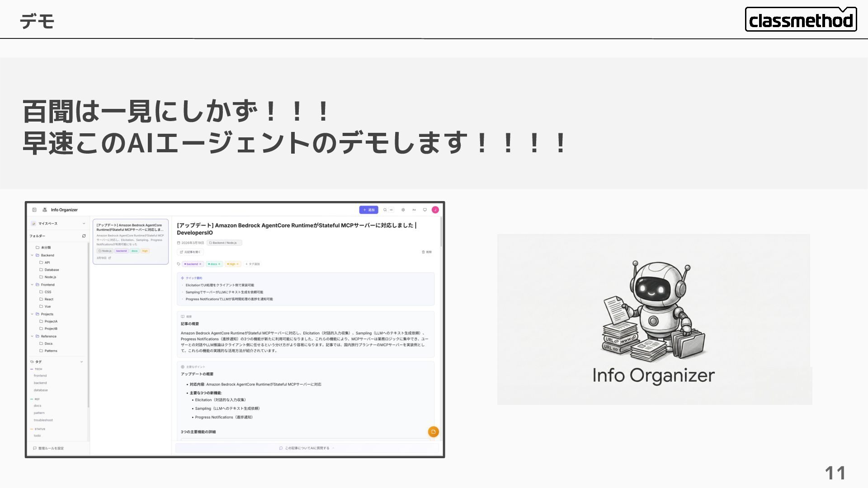Click the 元記事を開く link button
This screenshot has height=488, width=868.
pos(190,252)
